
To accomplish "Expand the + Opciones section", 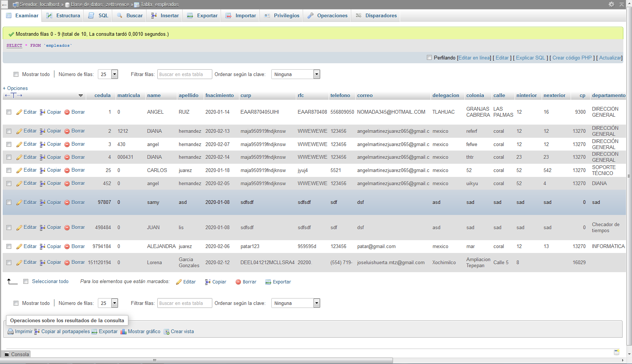I will (x=15, y=88).
